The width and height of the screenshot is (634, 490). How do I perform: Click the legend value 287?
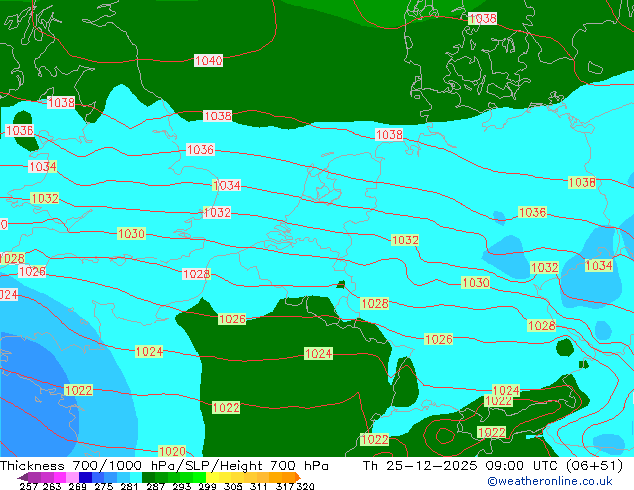[x=156, y=486]
